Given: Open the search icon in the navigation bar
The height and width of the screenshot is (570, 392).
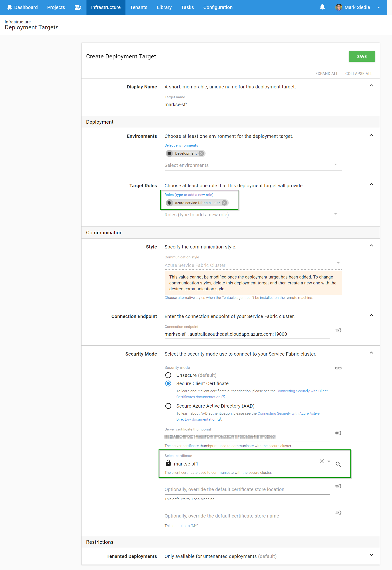Looking at the screenshot, I should pos(78,7).
